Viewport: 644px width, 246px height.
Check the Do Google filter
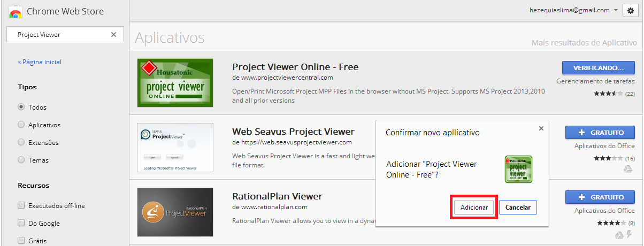[21, 223]
